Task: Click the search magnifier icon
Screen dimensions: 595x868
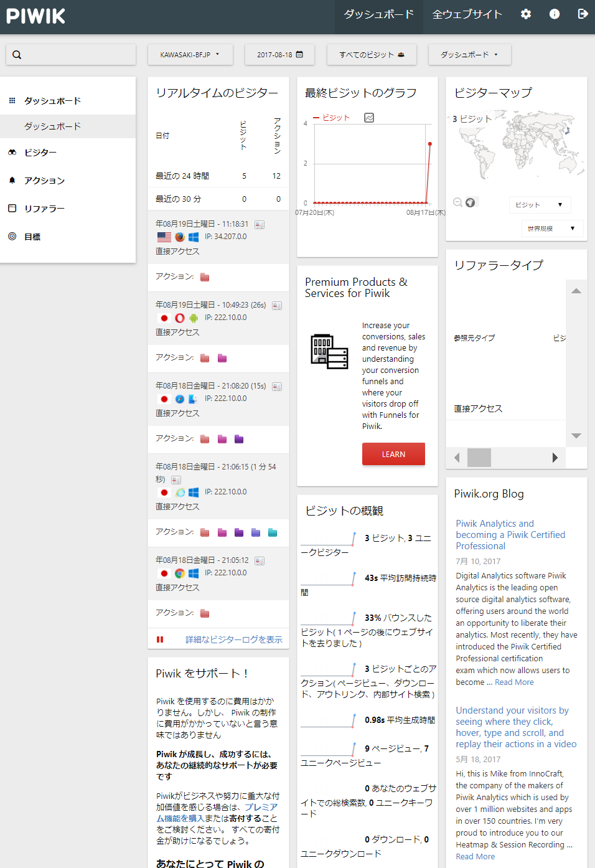Action: point(17,55)
